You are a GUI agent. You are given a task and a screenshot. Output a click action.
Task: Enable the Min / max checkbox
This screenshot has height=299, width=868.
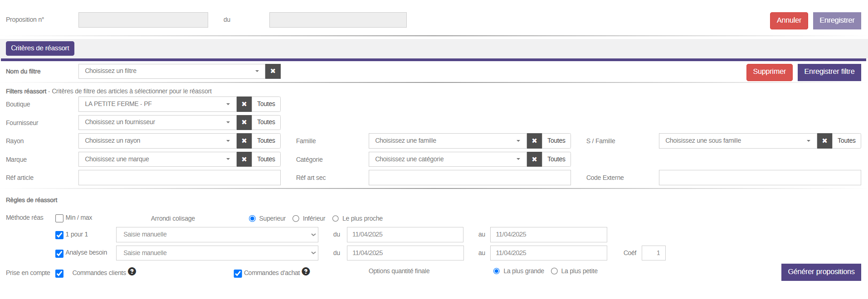[59, 218]
